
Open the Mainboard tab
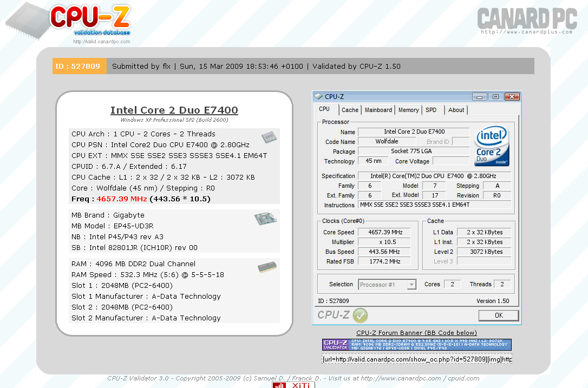378,110
